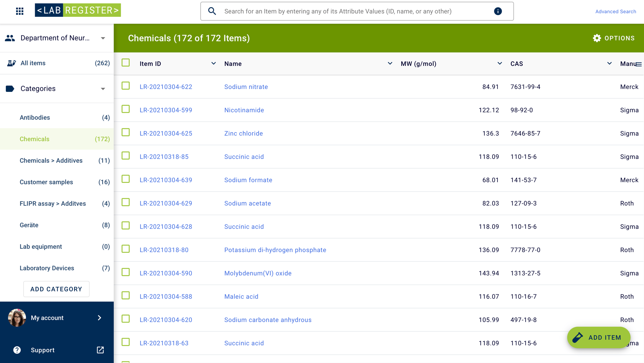
Task: Enable checkbox for Zinc chloride row
Action: coord(126,133)
